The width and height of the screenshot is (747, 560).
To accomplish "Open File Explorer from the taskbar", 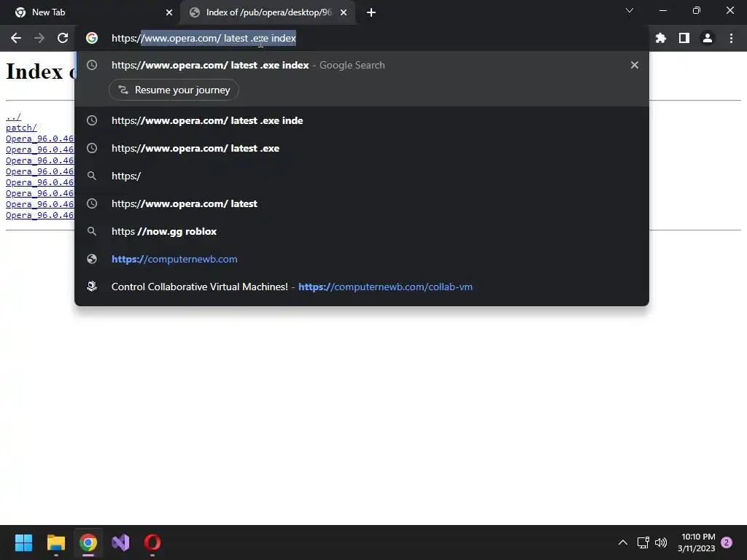I will [55, 542].
